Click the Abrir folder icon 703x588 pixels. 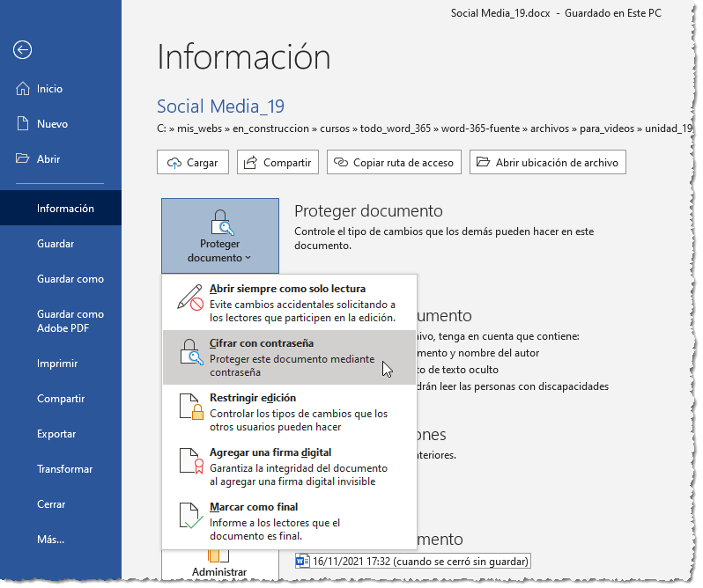click(x=22, y=158)
